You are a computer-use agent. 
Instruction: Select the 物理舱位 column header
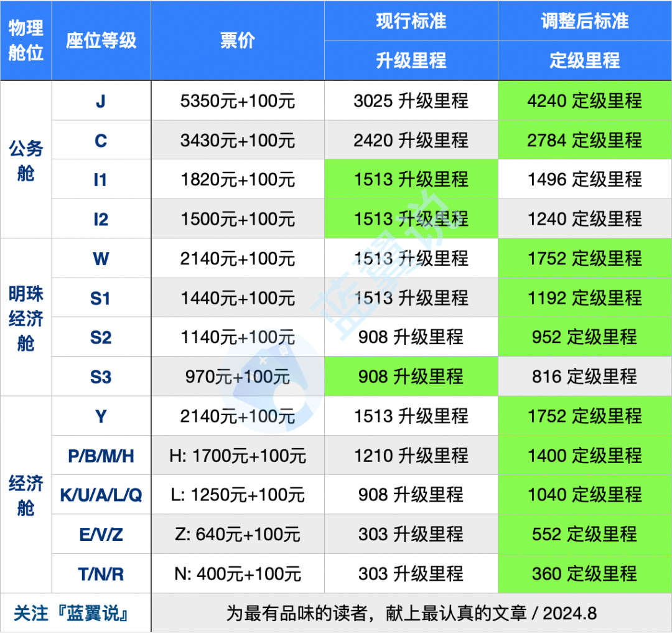(x=26, y=40)
